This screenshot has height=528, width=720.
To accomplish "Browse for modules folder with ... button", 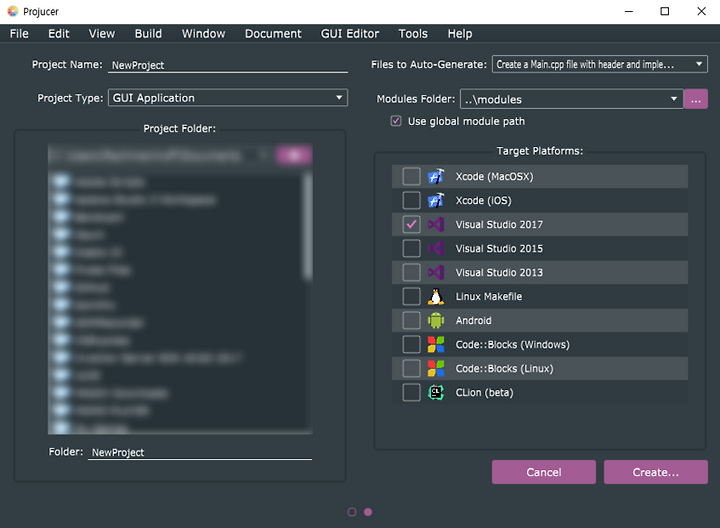I will tap(696, 99).
